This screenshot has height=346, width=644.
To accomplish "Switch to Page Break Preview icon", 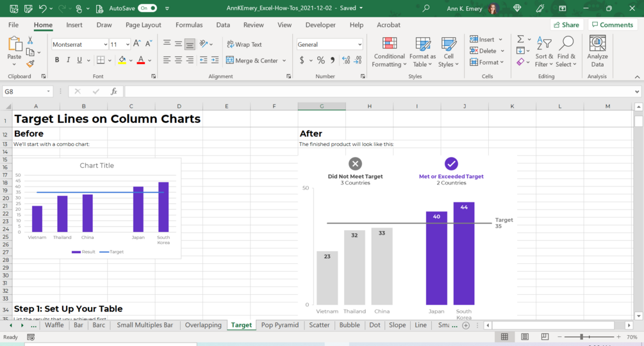I will [x=545, y=337].
